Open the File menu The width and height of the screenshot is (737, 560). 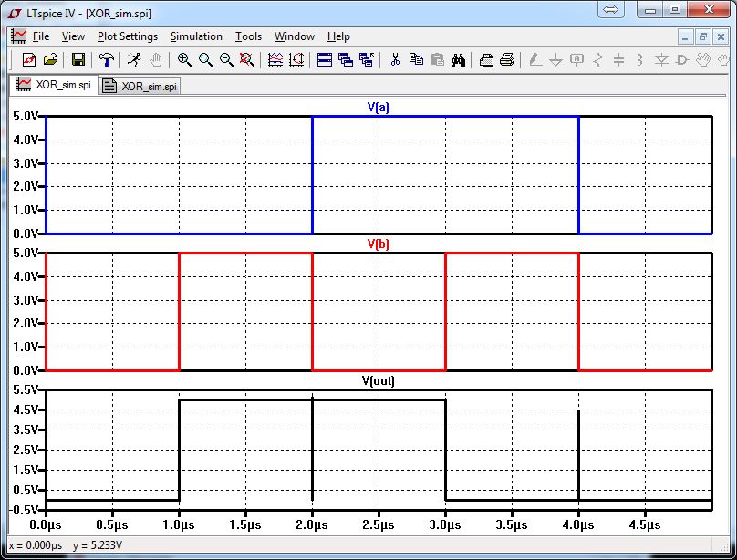[41, 36]
